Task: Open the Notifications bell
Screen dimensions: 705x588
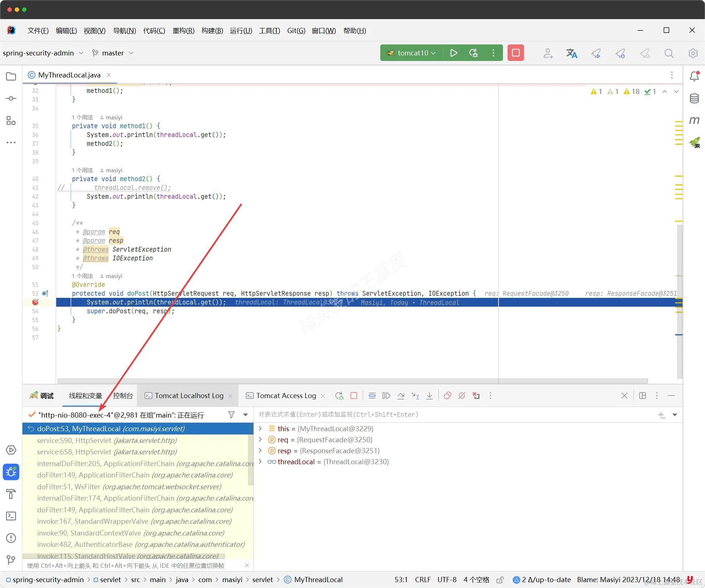Action: click(x=694, y=76)
